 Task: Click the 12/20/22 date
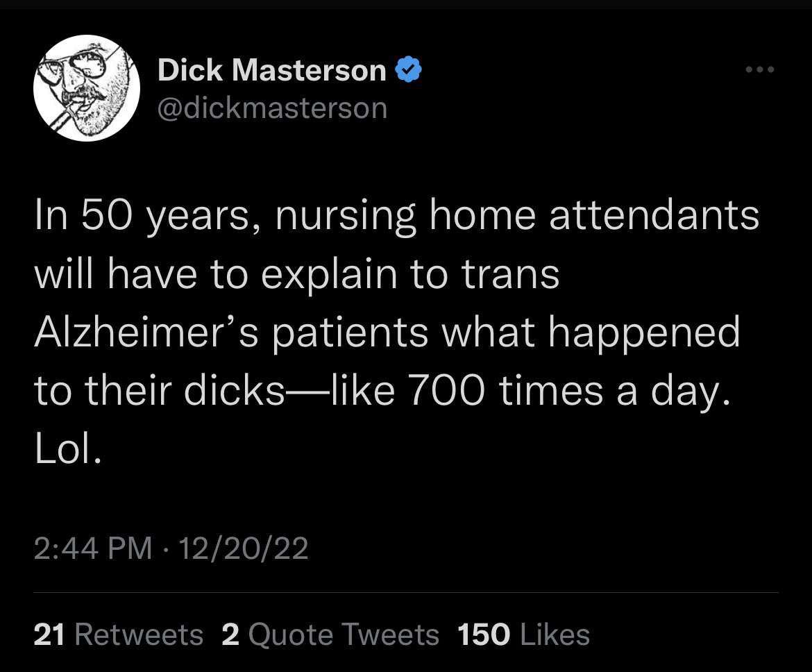(x=244, y=548)
